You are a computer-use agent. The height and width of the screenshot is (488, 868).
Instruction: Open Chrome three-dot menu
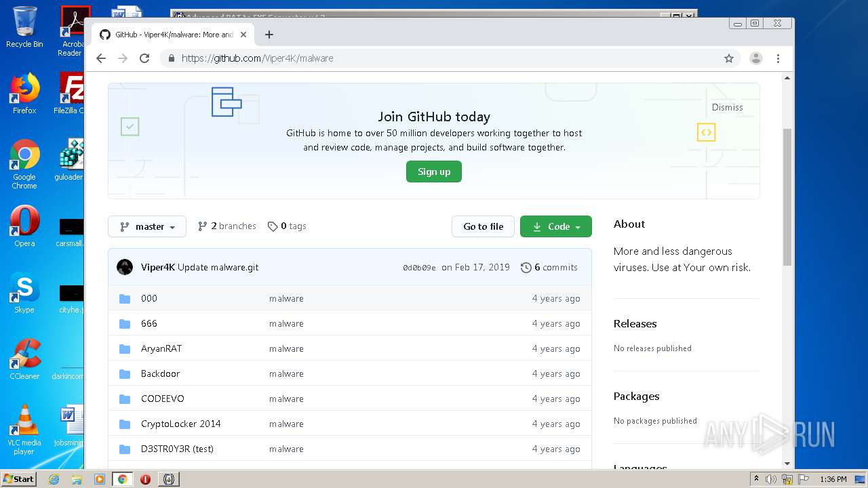click(x=778, y=58)
